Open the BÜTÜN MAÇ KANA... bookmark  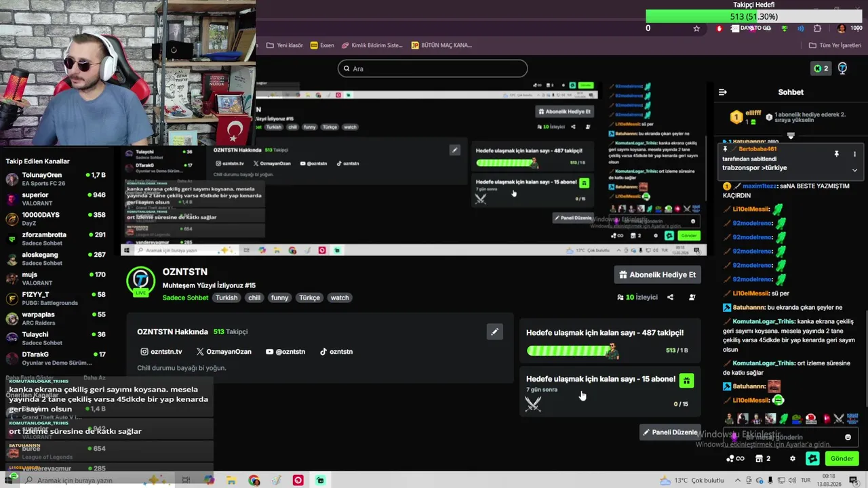(441, 45)
